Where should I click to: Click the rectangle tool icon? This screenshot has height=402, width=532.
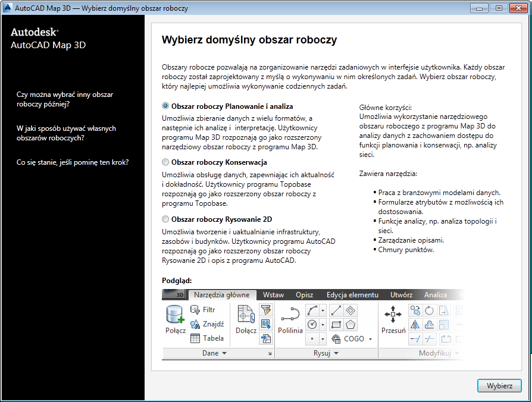point(336,324)
